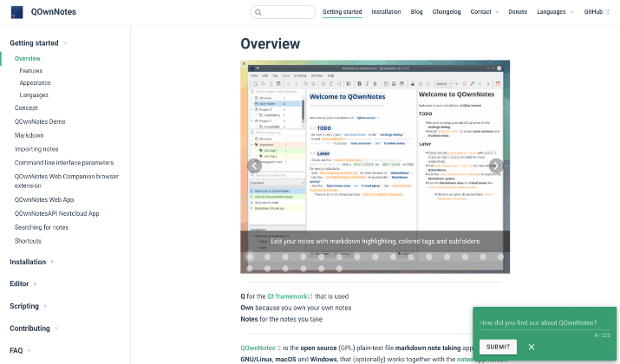The height and width of the screenshot is (364, 620).
Task: Open Searching for notes page
Action: click(x=42, y=227)
